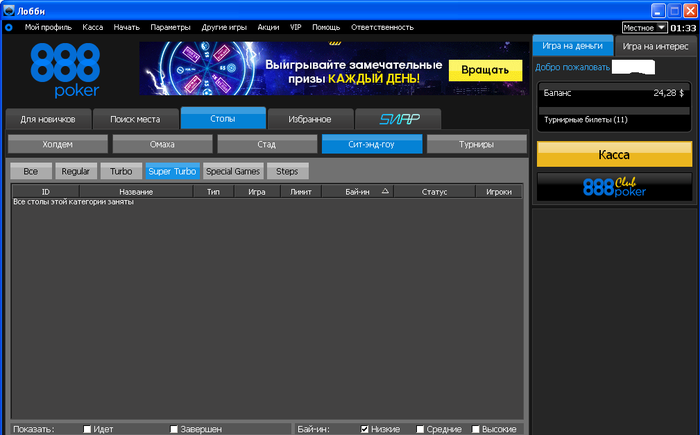700x435 pixels.
Task: Click the Бай-ин sort arrow icon
Action: 385,191
